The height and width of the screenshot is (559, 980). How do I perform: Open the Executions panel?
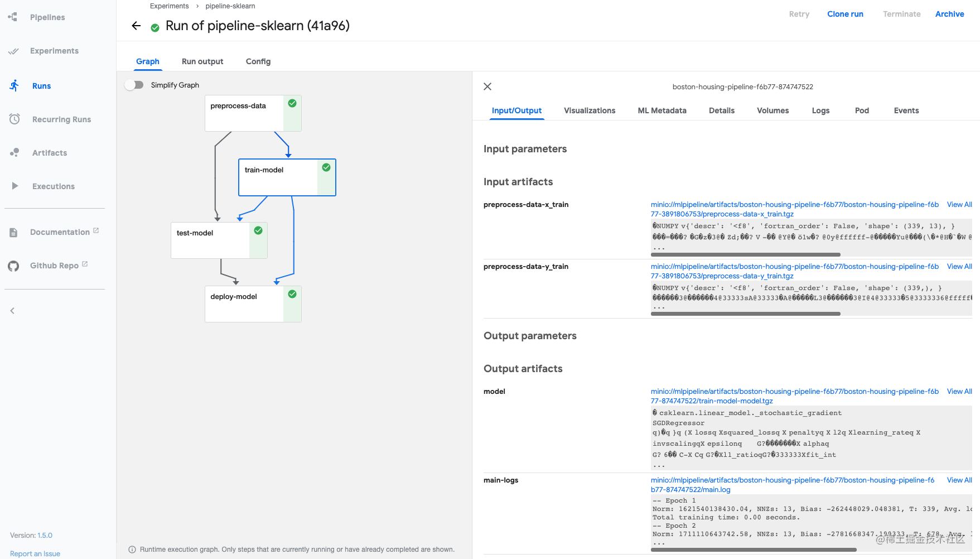coord(52,186)
